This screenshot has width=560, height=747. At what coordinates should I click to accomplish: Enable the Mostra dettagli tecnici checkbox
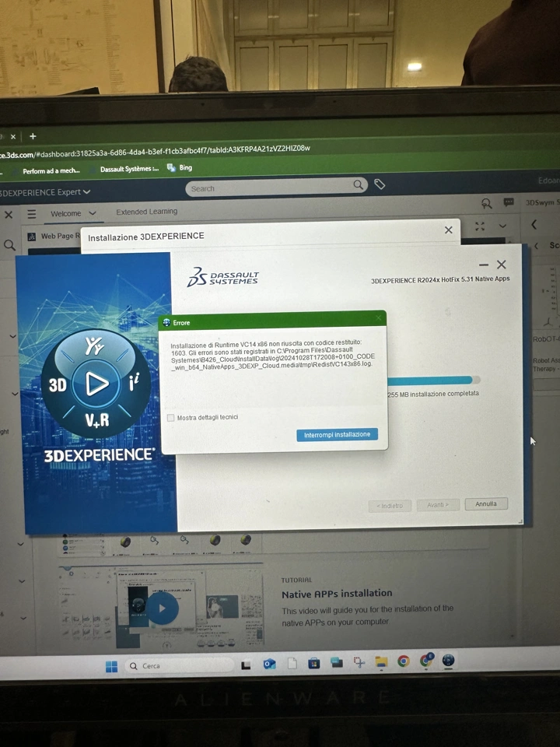[171, 418]
